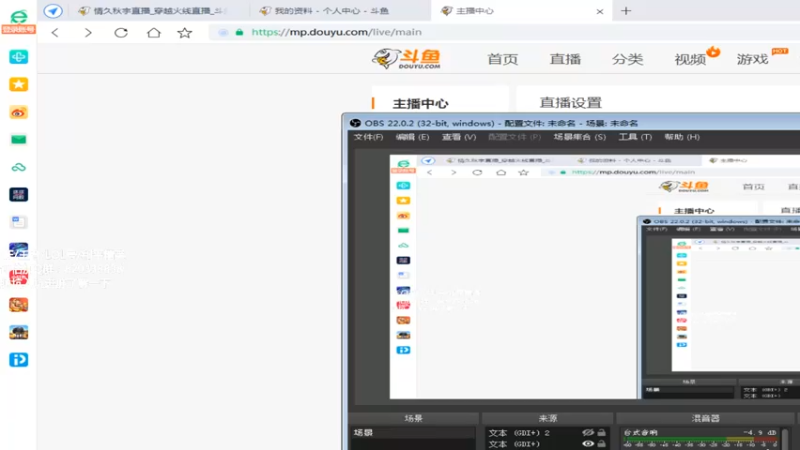Click the Douyu shark logo
The image size is (800, 450).
point(407,59)
